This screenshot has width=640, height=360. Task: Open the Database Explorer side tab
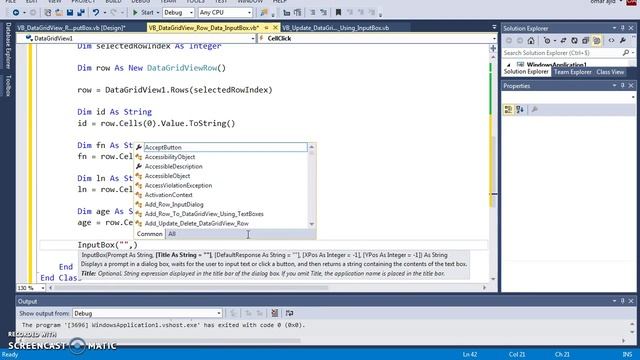(x=8, y=45)
